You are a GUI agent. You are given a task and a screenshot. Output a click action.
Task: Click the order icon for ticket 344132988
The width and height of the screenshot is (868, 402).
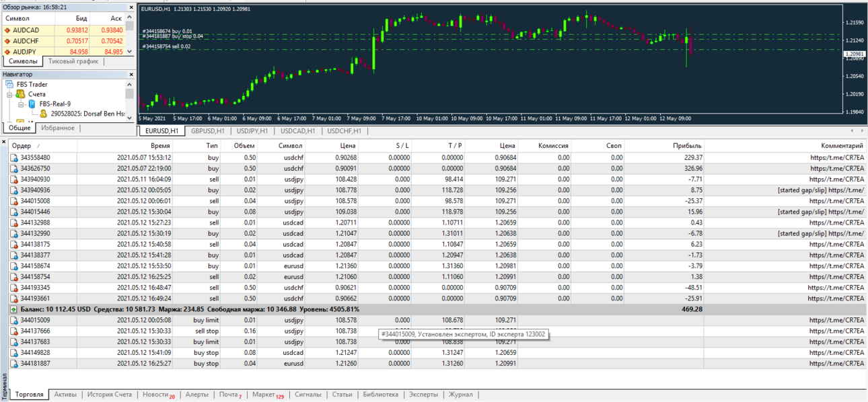(15, 223)
